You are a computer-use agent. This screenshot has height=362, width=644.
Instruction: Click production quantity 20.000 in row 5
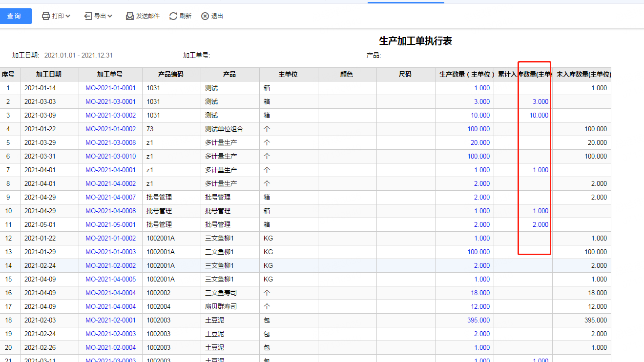pos(480,143)
